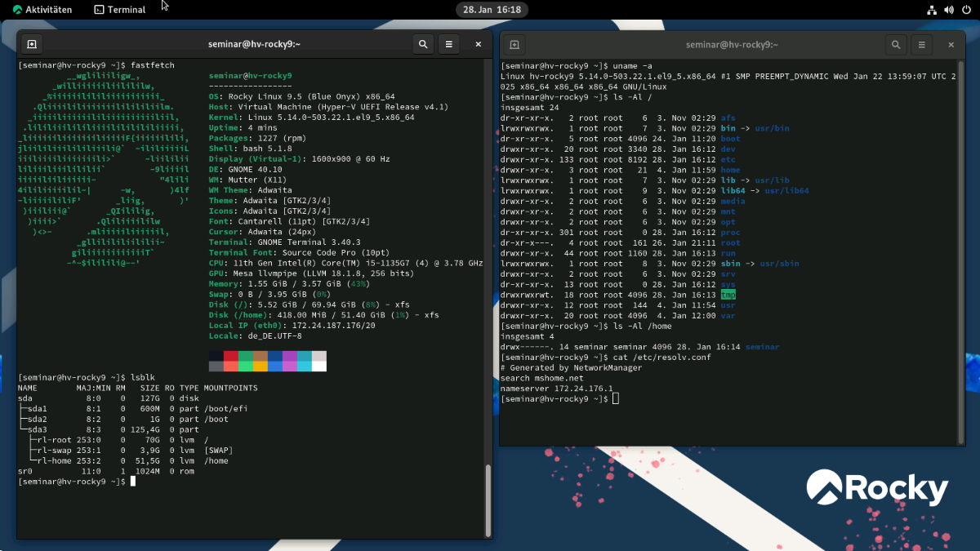Open new tab in left terminal window
The height and width of the screenshot is (551, 980).
tap(31, 44)
